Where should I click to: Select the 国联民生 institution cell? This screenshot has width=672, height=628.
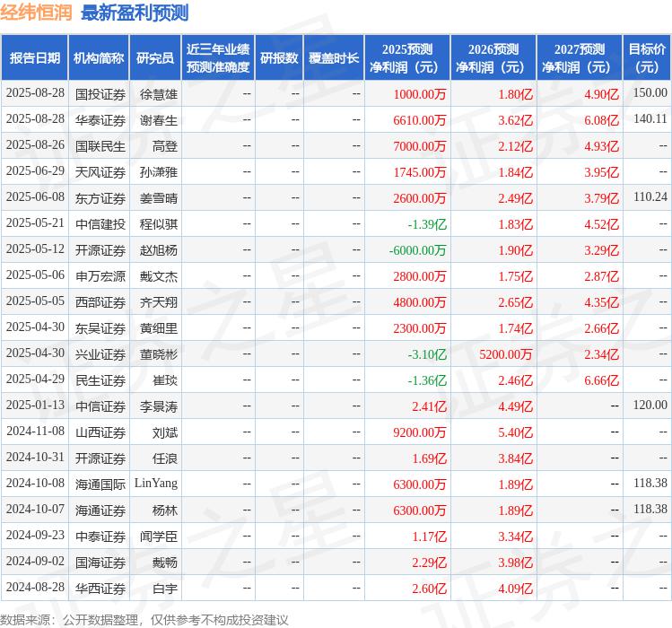100,146
